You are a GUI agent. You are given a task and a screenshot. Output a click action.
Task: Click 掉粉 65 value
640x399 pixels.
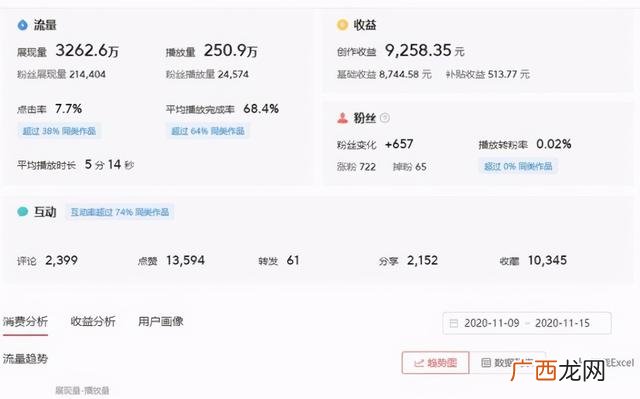[410, 167]
